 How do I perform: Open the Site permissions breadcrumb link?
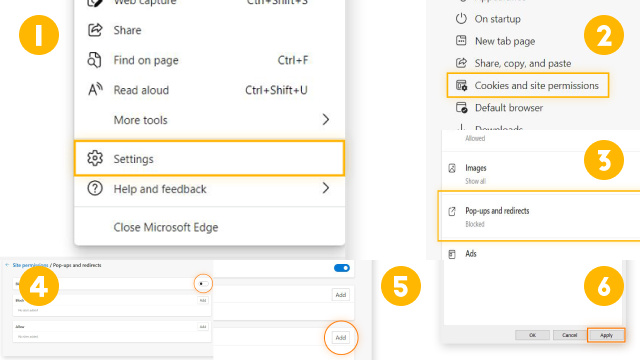30,265
